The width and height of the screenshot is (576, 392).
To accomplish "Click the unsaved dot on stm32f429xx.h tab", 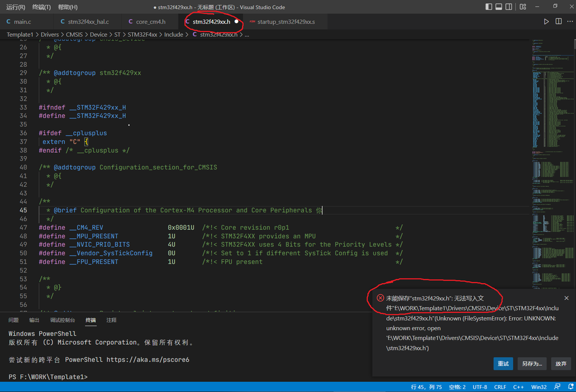I will (236, 22).
